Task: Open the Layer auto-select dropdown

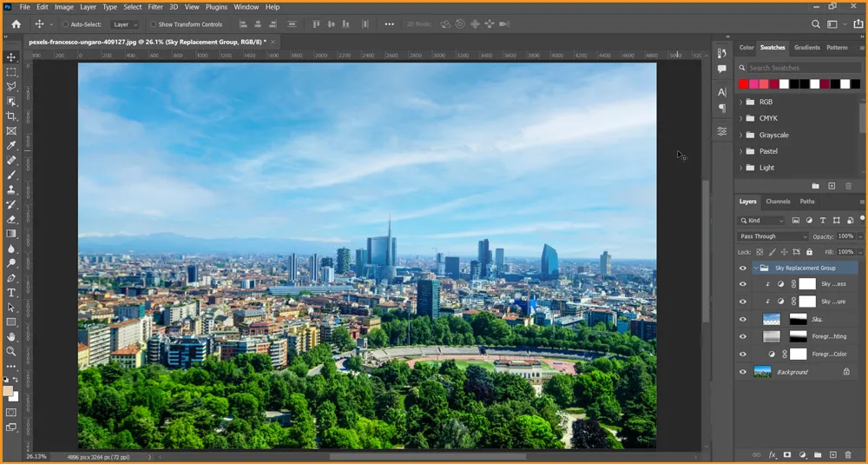Action: [x=126, y=24]
